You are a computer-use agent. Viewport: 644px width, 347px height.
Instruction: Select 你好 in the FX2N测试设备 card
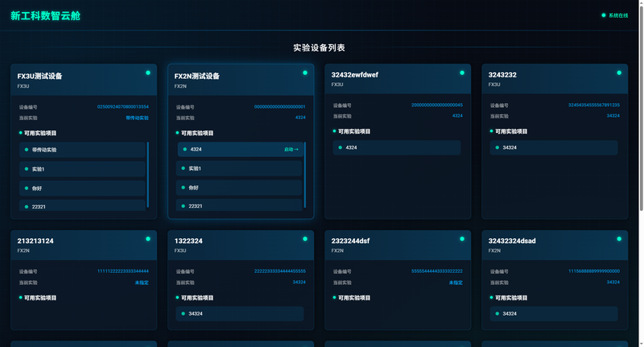coord(239,188)
